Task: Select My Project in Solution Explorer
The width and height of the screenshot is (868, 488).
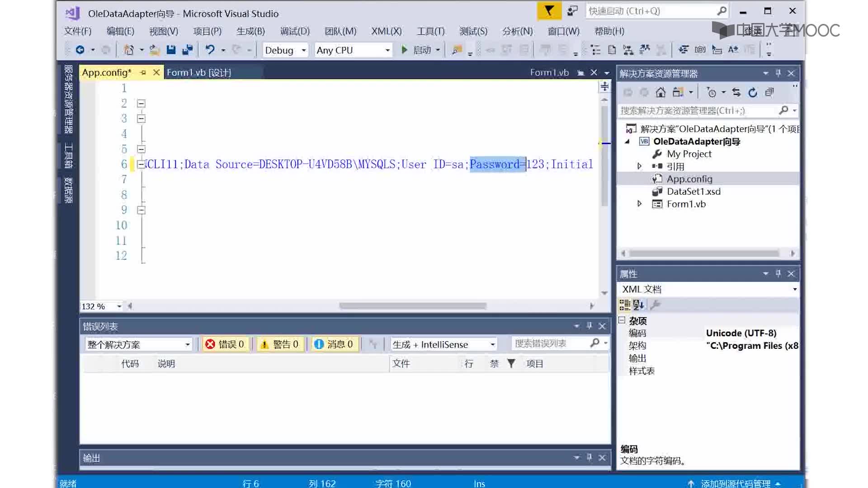Action: click(689, 154)
